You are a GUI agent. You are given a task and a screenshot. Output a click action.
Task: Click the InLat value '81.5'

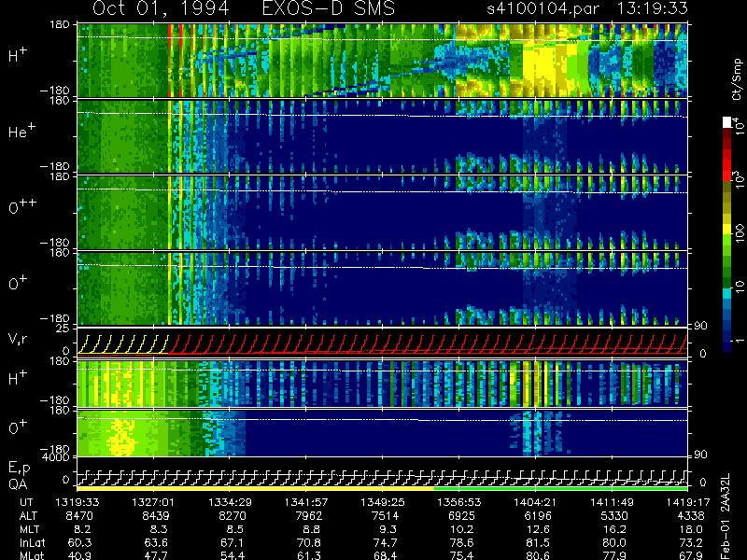click(538, 542)
